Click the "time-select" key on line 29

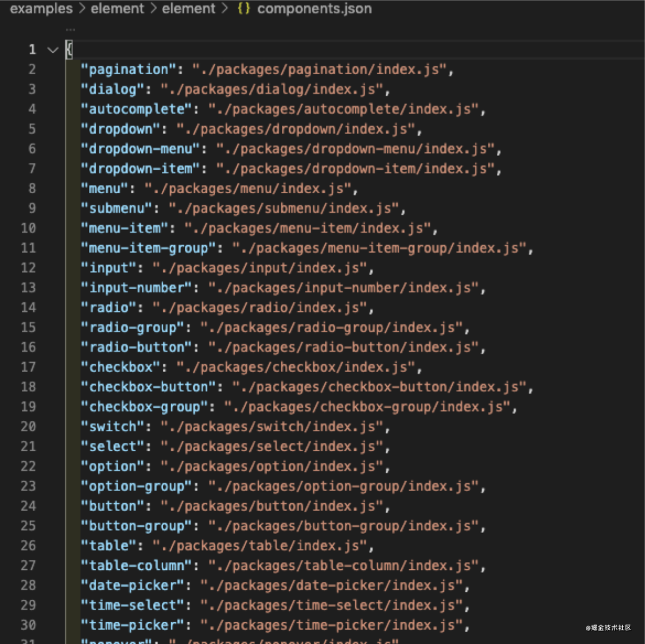pyautogui.click(x=133, y=605)
